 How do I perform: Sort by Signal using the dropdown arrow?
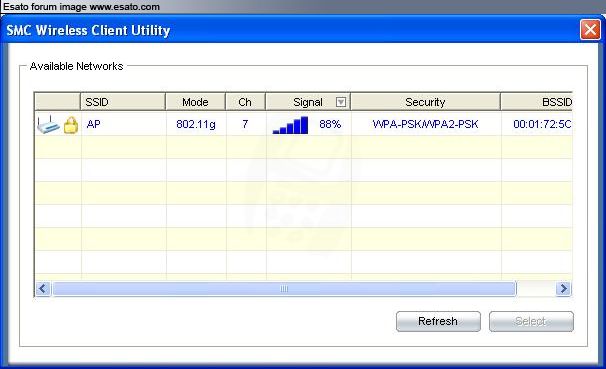[340, 102]
